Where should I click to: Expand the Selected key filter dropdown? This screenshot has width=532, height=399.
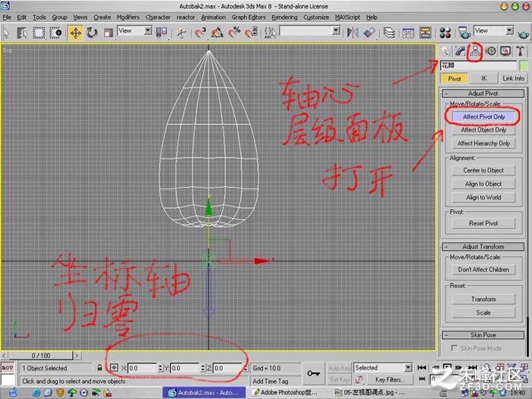tap(383, 368)
